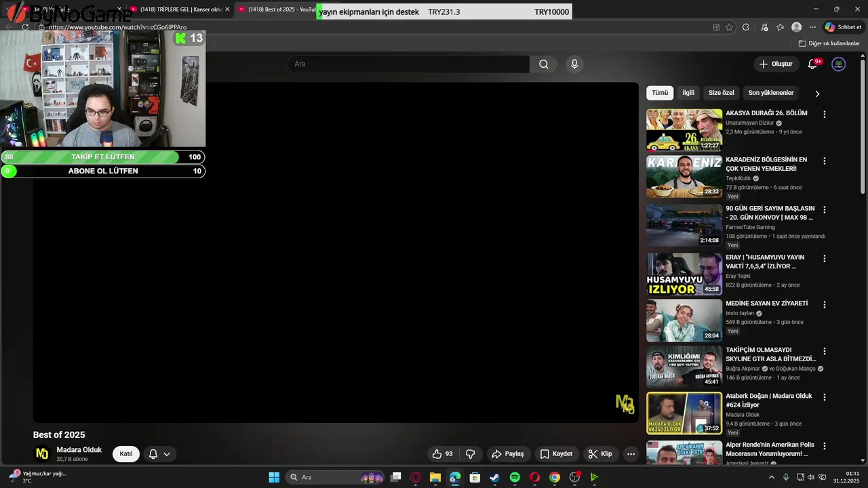Viewport: 868px width, 488px height.
Task: Save the video using Kaydet
Action: point(556,454)
